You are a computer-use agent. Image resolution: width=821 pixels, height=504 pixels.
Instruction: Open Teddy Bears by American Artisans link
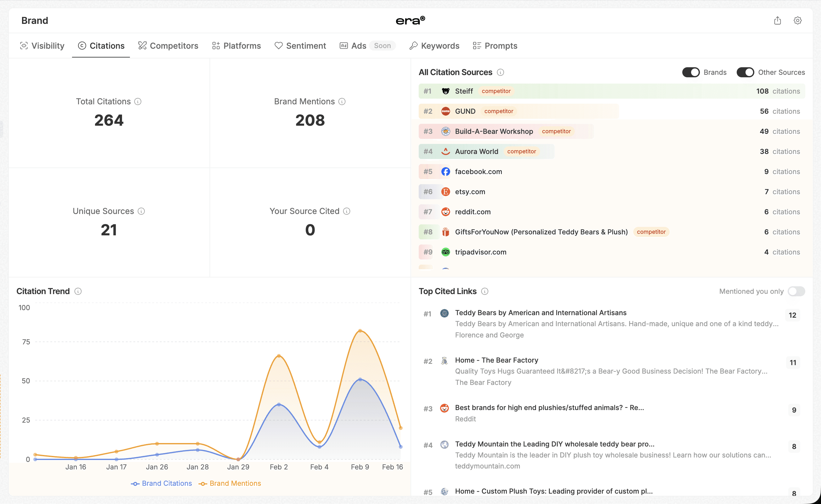540,313
